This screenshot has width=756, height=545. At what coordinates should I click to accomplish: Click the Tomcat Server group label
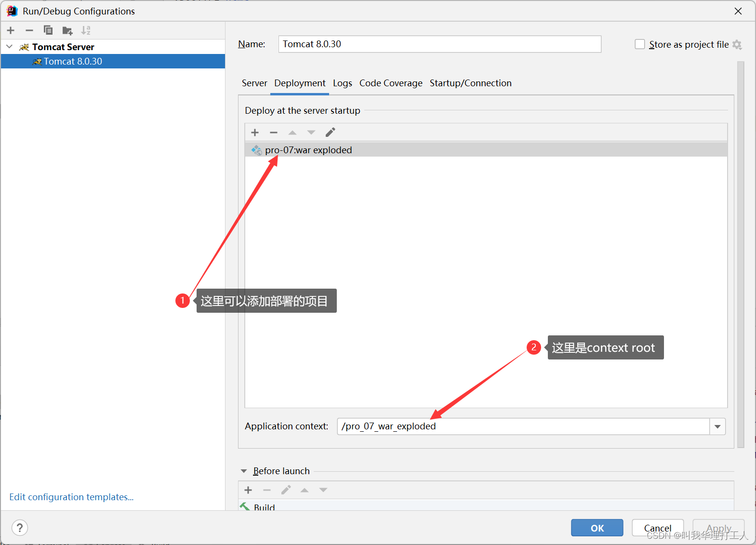coord(63,47)
